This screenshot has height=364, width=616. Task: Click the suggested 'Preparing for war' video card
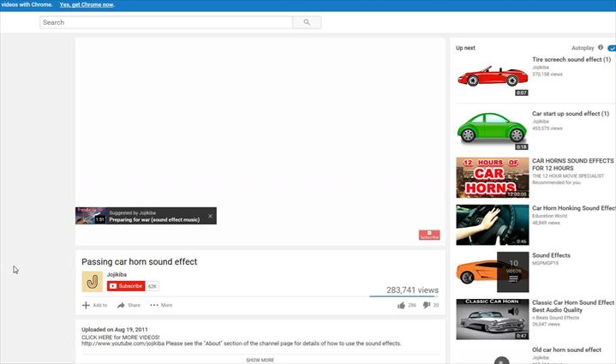(x=146, y=216)
